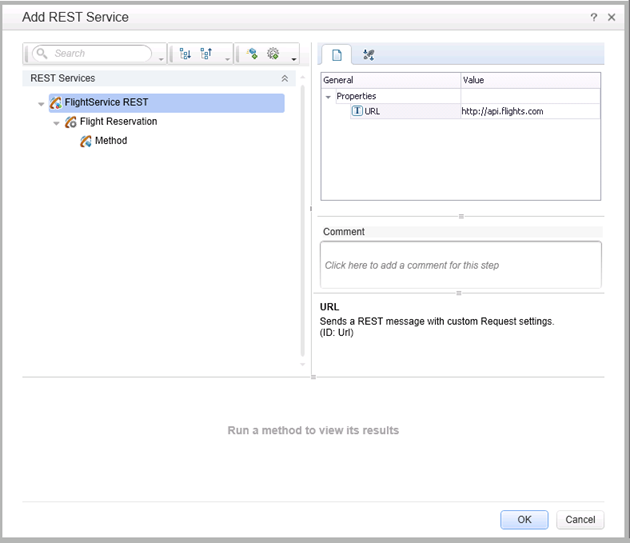The height and width of the screenshot is (543, 630).
Task: Switch to the general properties page tab
Action: click(337, 54)
